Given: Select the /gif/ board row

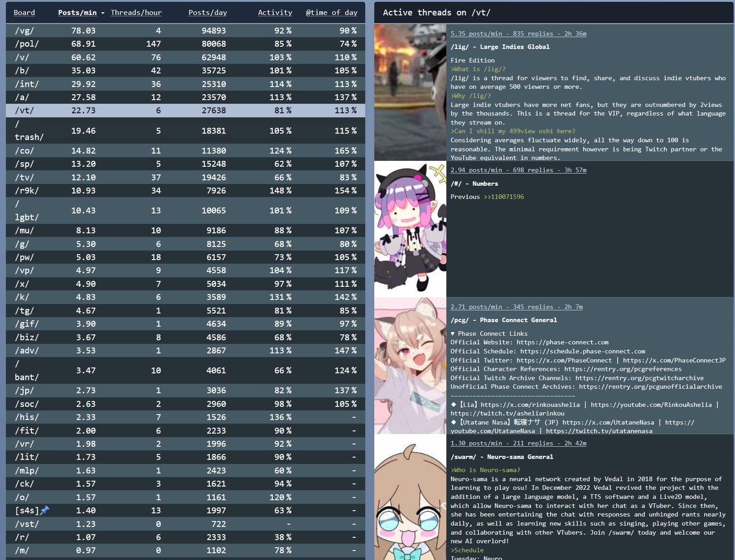Looking at the screenshot, I should 185,324.
